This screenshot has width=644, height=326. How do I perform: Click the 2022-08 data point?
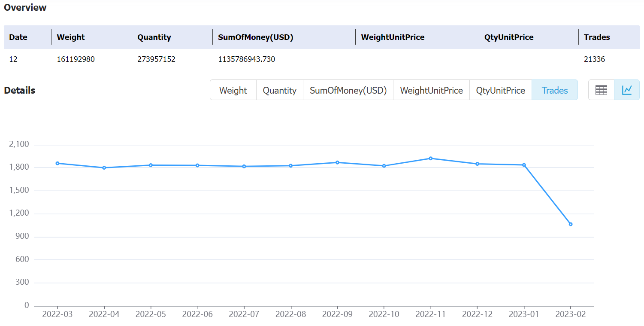pos(291,166)
